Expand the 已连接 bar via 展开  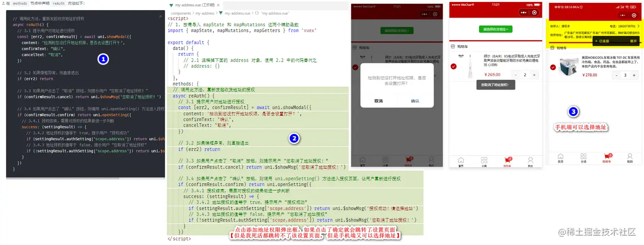(633, 41)
